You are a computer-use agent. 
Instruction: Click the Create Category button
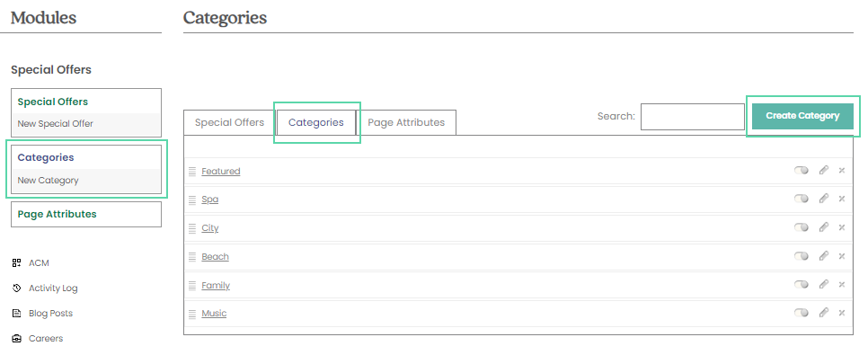tap(802, 116)
